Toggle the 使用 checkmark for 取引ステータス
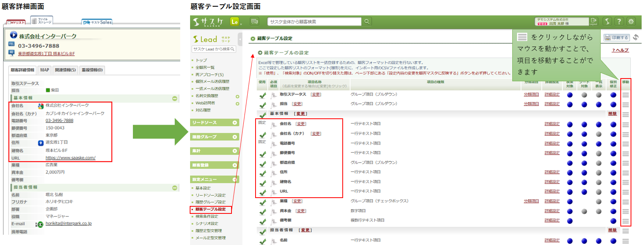 tap(262, 95)
